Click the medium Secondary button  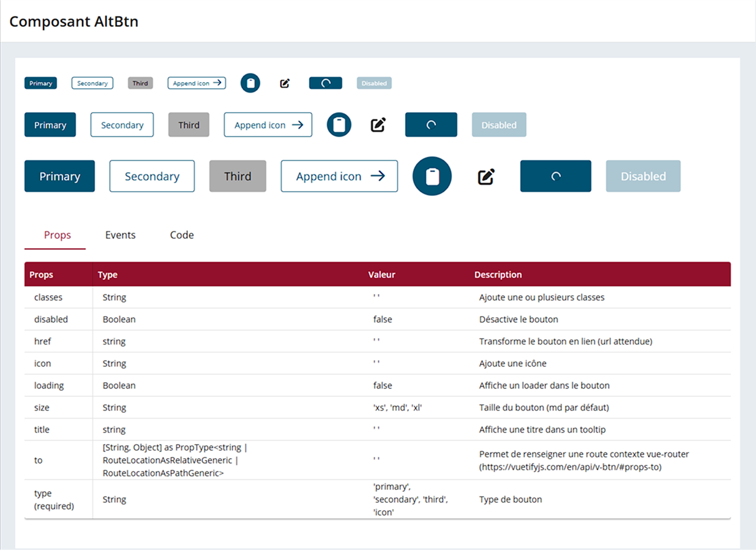tap(122, 125)
